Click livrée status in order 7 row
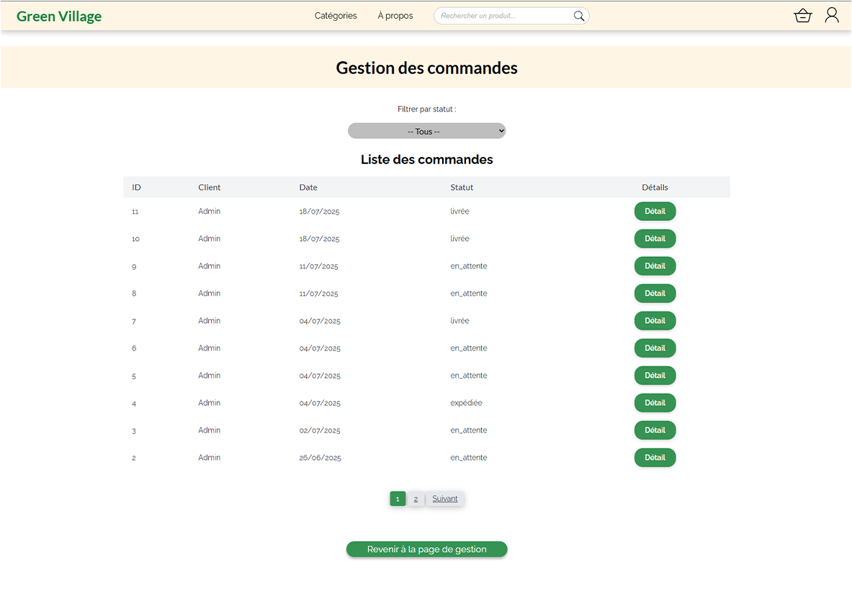Screen dimensions: 852x616 point(459,321)
